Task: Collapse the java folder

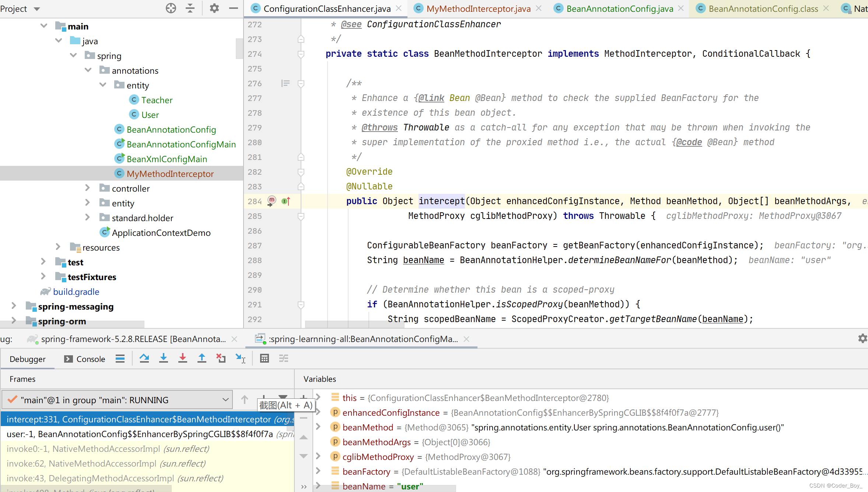Action: pos(59,41)
